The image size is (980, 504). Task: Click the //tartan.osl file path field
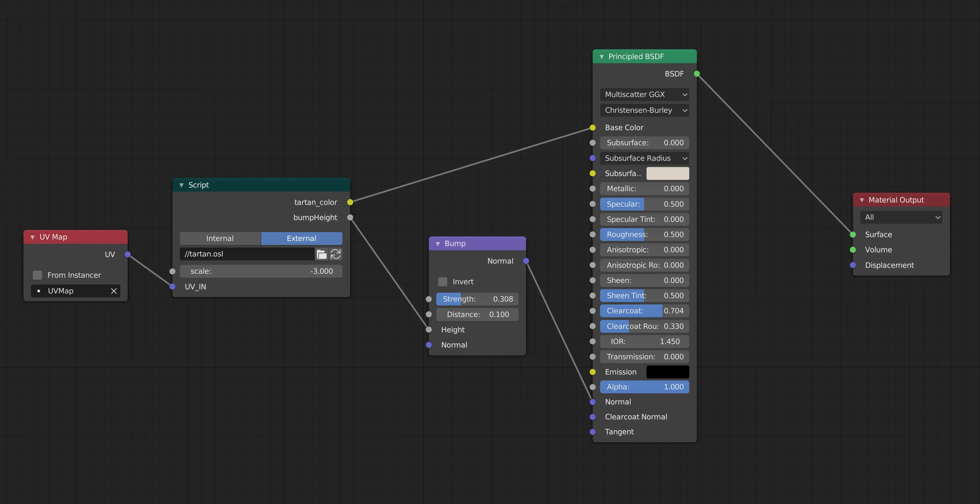point(247,254)
